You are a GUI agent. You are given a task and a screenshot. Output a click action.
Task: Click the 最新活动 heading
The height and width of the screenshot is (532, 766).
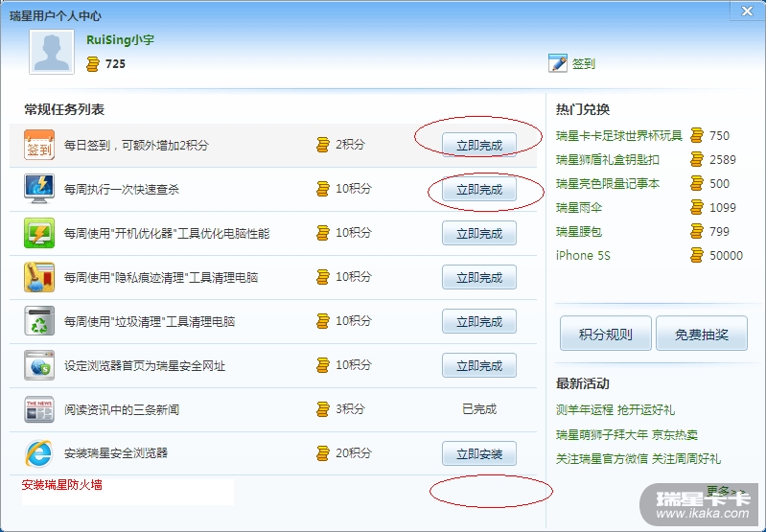coord(583,383)
